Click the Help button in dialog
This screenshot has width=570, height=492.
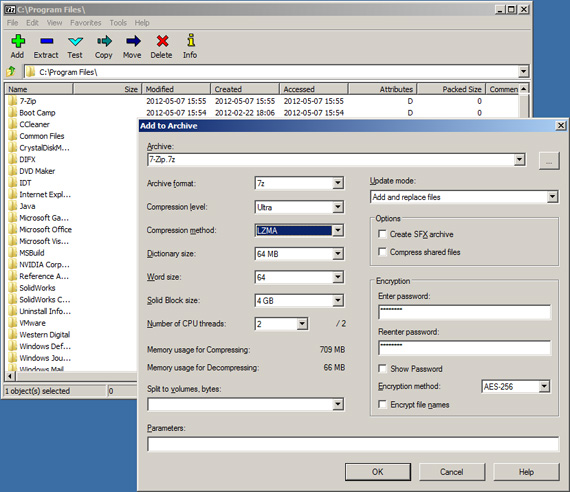tap(526, 472)
